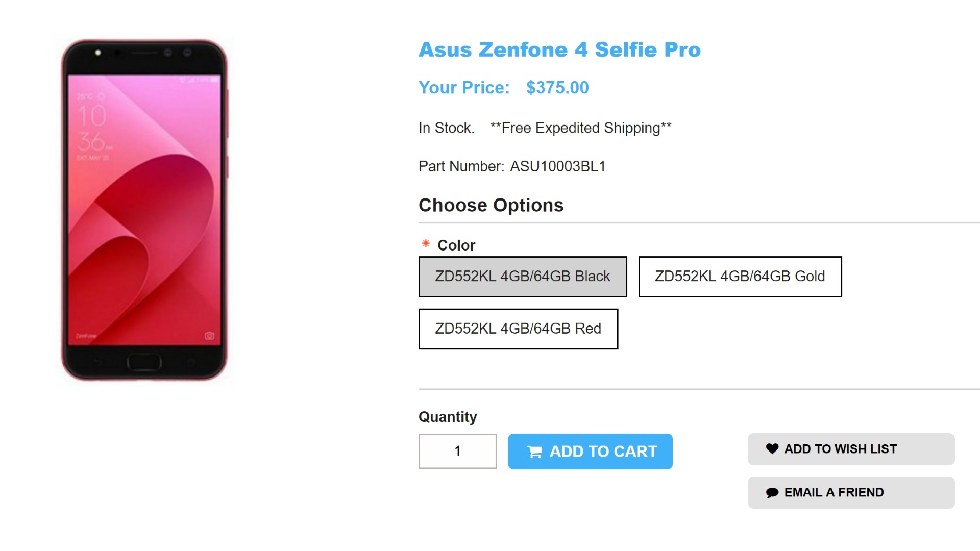Click the Choose Options heading
Viewport: 980px width, 551px height.
tap(491, 205)
